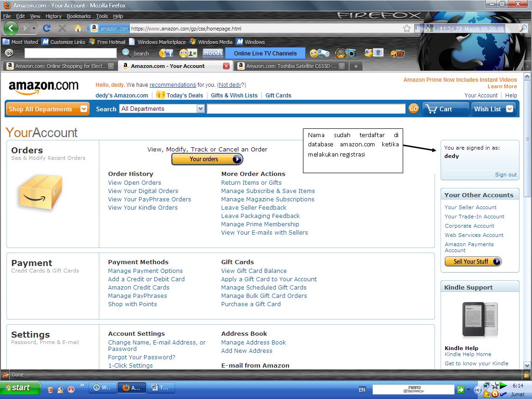This screenshot has width=532, height=399.
Task: Click the Facebook smiley toolbar icon
Action: tap(166, 53)
